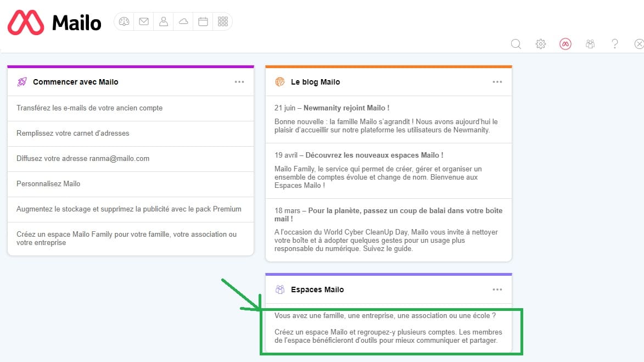The height and width of the screenshot is (362, 644).
Task: Click the Créez un espace Mailo description text
Action: click(x=388, y=336)
